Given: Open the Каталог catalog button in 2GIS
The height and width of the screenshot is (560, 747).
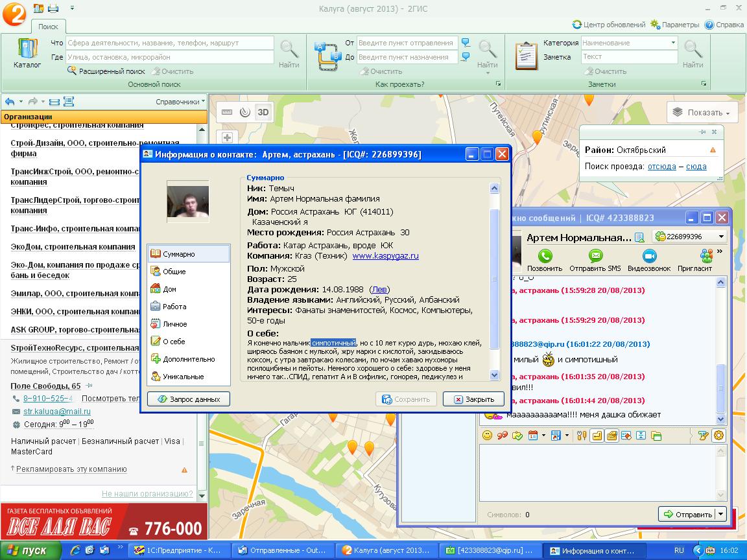Looking at the screenshot, I should pos(27,53).
